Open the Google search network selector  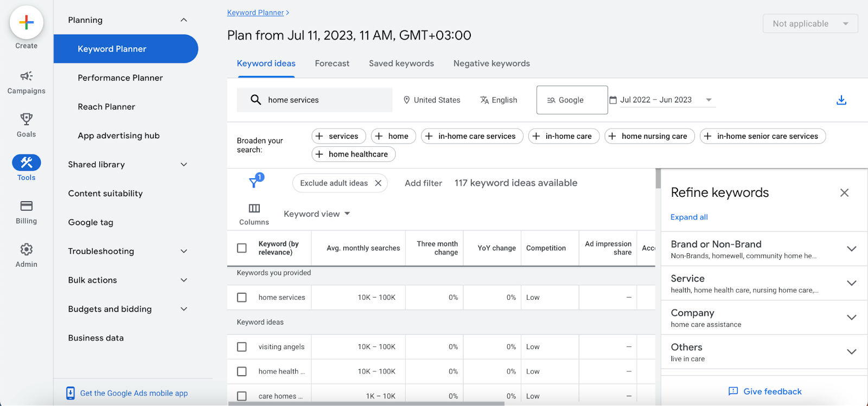pyautogui.click(x=572, y=100)
